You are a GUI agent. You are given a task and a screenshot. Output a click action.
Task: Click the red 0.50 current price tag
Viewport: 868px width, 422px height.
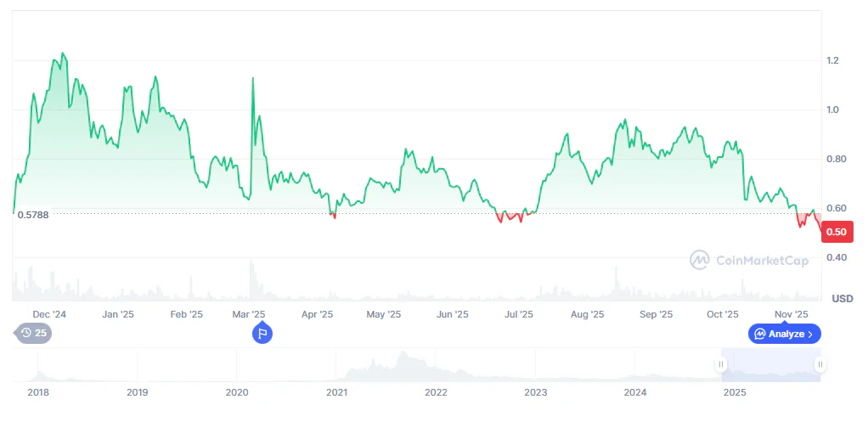tap(835, 233)
